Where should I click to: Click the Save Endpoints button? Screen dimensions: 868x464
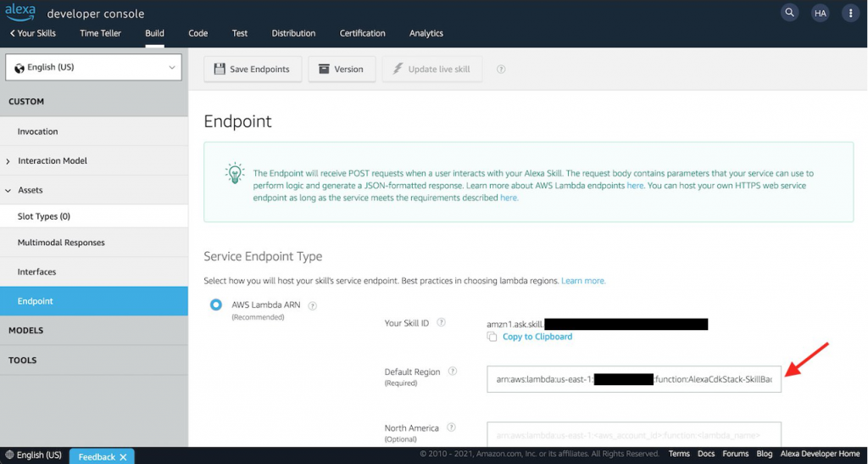[253, 70]
